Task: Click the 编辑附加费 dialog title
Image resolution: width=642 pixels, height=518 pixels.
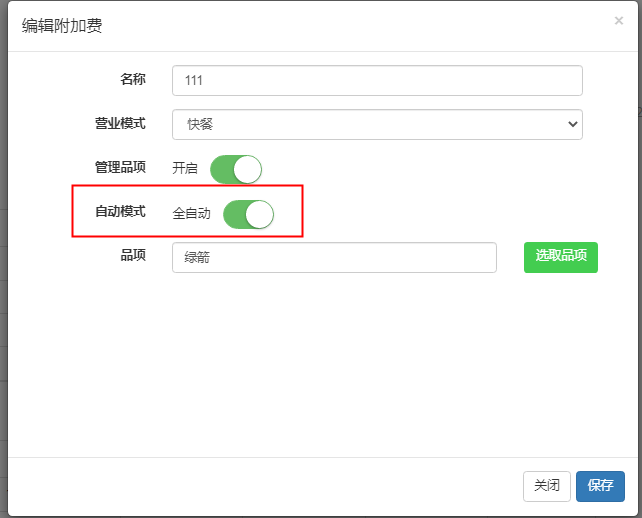Action: click(x=62, y=26)
